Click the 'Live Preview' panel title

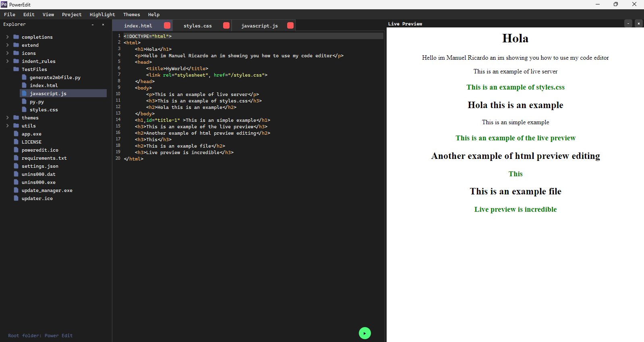pyautogui.click(x=405, y=24)
